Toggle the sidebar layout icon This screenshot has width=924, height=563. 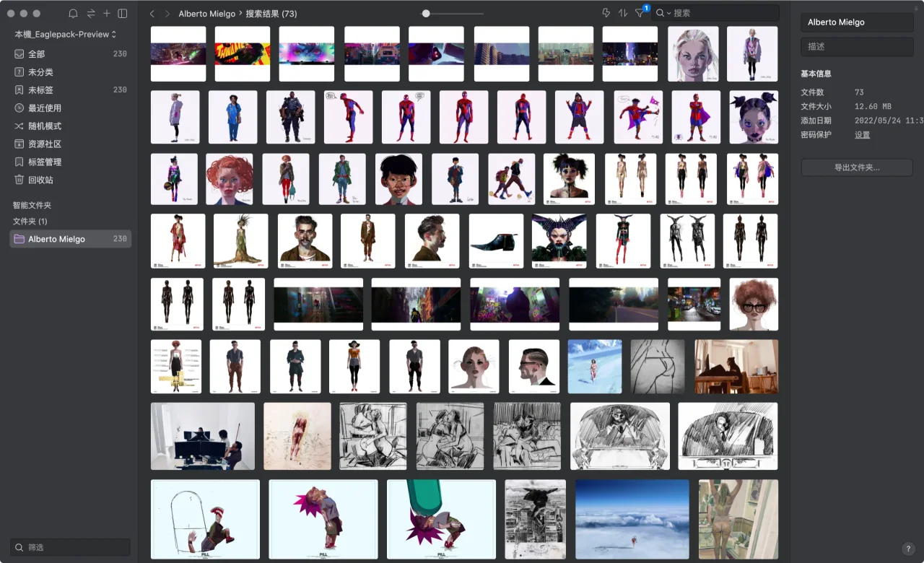123,14
